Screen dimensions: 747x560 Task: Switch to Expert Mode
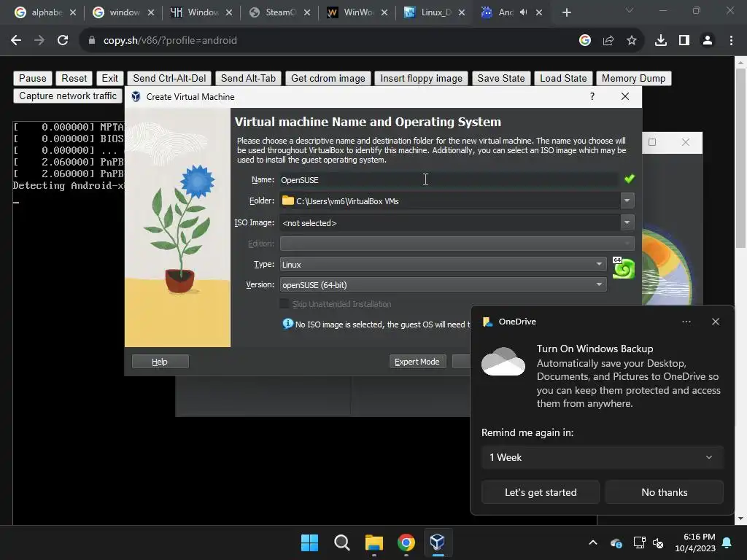coord(417,362)
